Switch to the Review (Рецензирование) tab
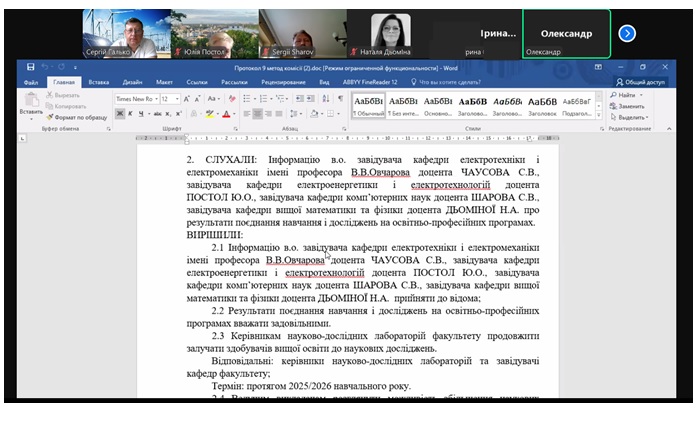 283,82
